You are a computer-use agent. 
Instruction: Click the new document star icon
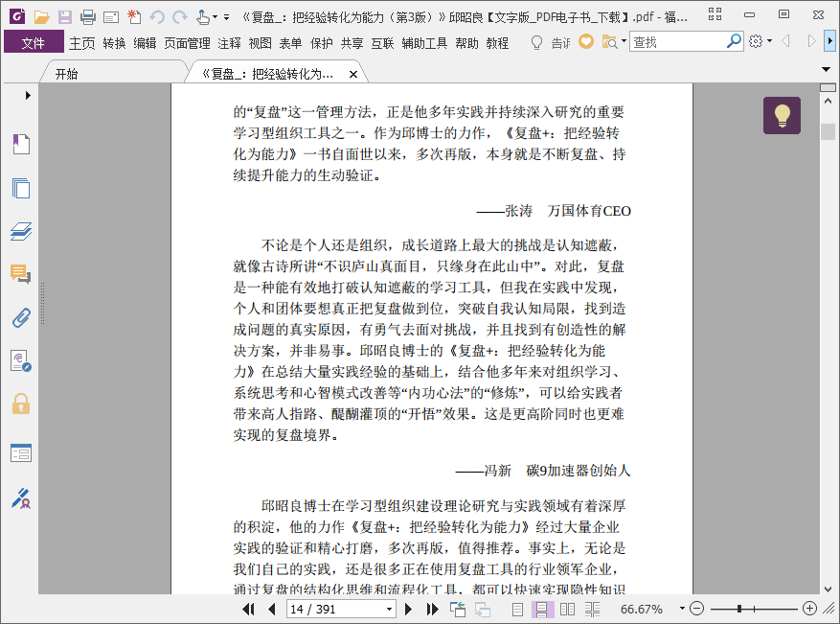[x=134, y=17]
